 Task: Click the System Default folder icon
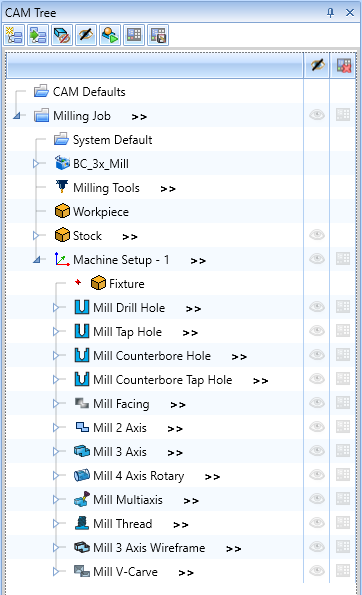click(61, 139)
